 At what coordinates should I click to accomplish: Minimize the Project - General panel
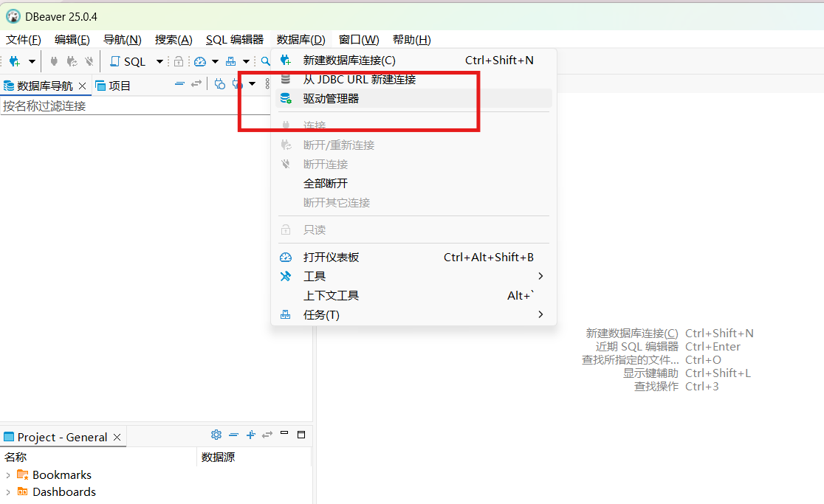(284, 433)
